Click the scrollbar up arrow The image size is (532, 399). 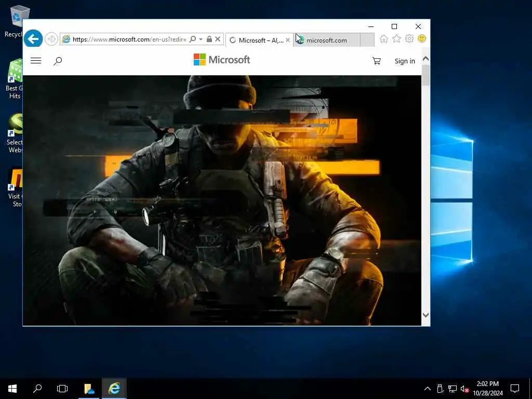pyautogui.click(x=426, y=59)
